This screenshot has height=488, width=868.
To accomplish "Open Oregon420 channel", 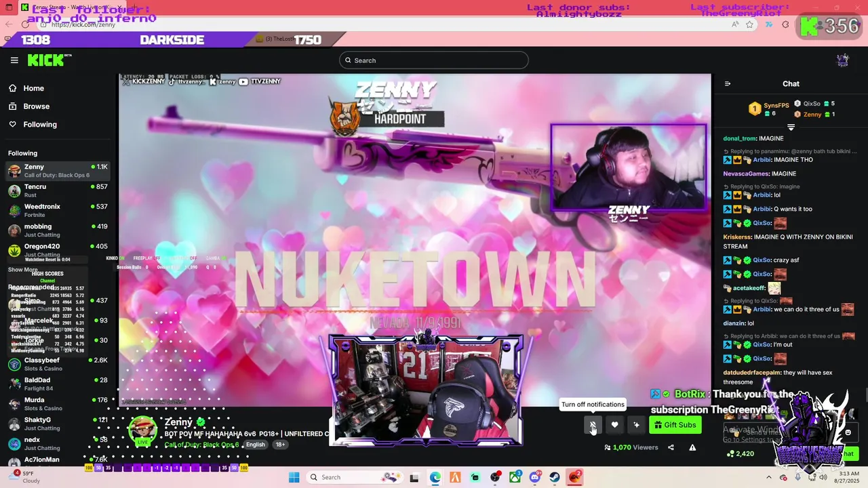I will (58, 250).
